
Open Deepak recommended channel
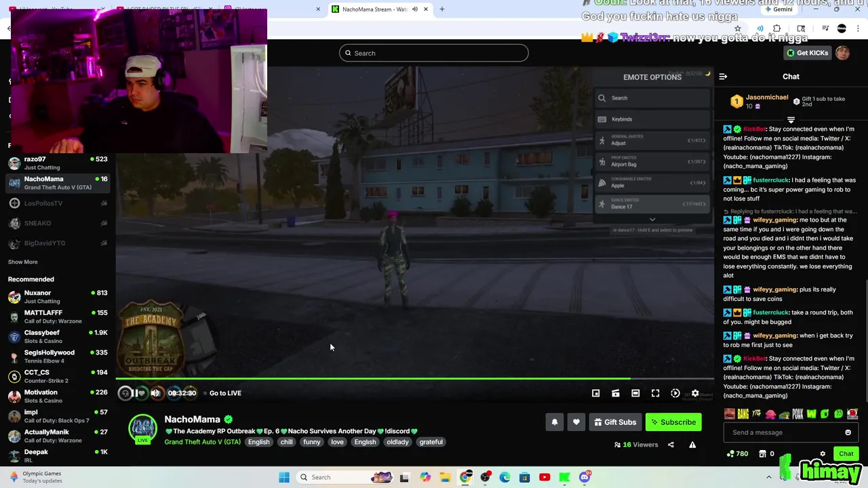coord(58,455)
